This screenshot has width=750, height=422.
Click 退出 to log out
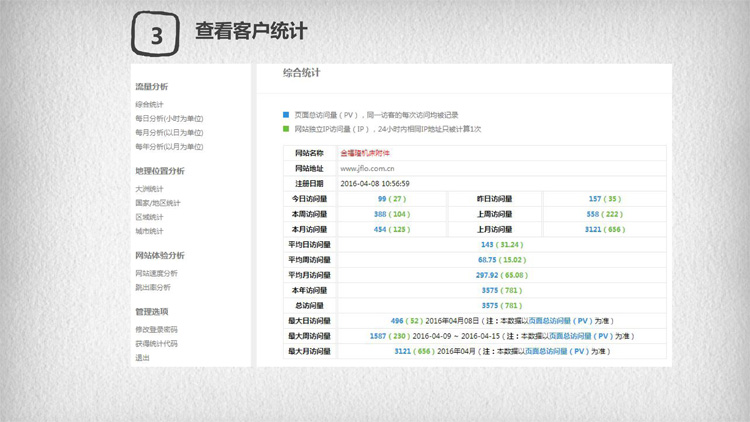[143, 357]
